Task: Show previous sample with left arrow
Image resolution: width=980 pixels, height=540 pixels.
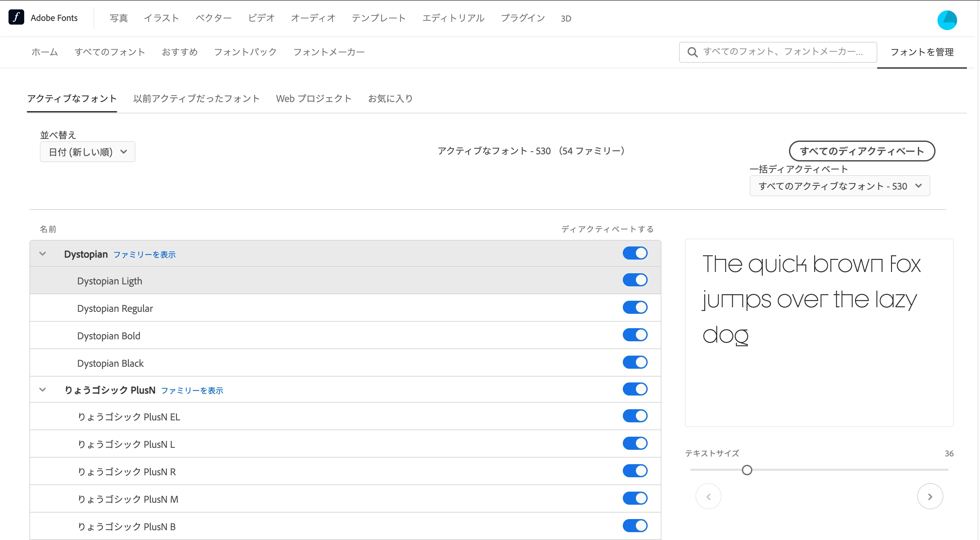Action: click(x=709, y=496)
